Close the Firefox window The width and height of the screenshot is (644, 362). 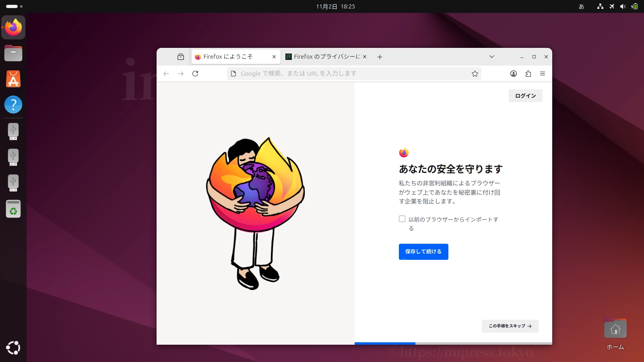coord(546,57)
